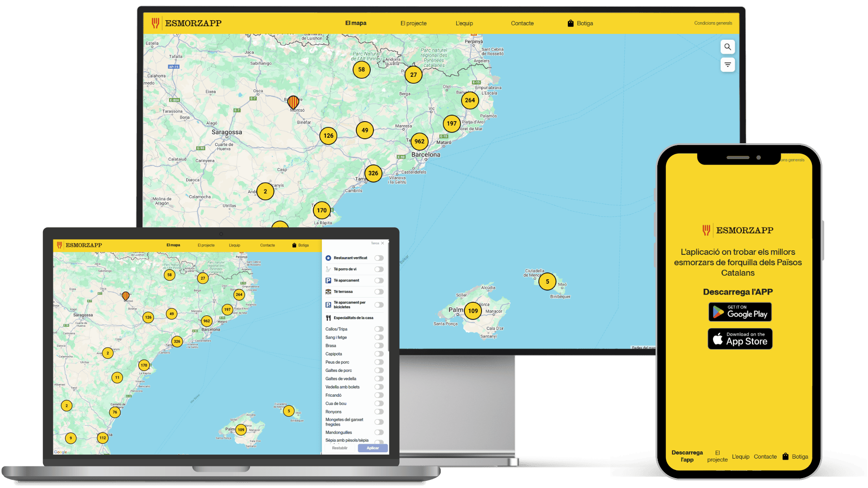868x488 pixels.
Task: Open the 112 cluster on the laptop map
Action: pyautogui.click(x=103, y=438)
